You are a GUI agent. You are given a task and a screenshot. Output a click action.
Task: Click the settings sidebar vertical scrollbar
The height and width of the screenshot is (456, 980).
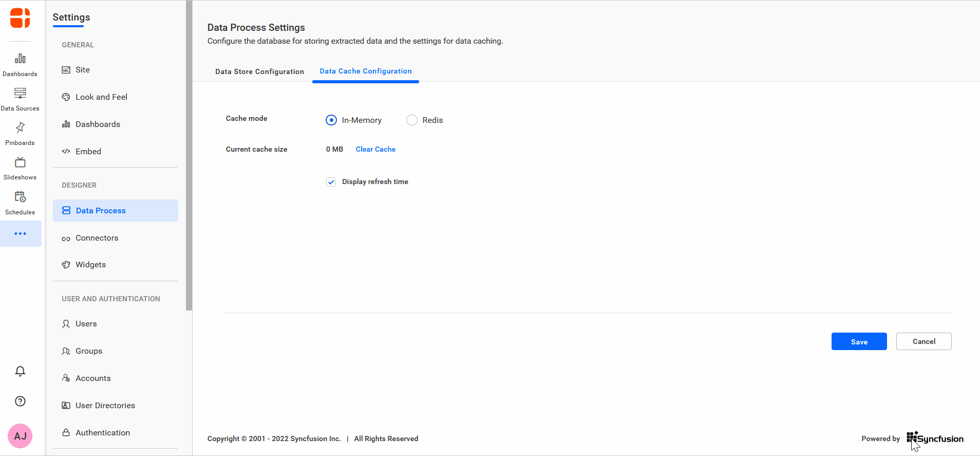(x=189, y=154)
